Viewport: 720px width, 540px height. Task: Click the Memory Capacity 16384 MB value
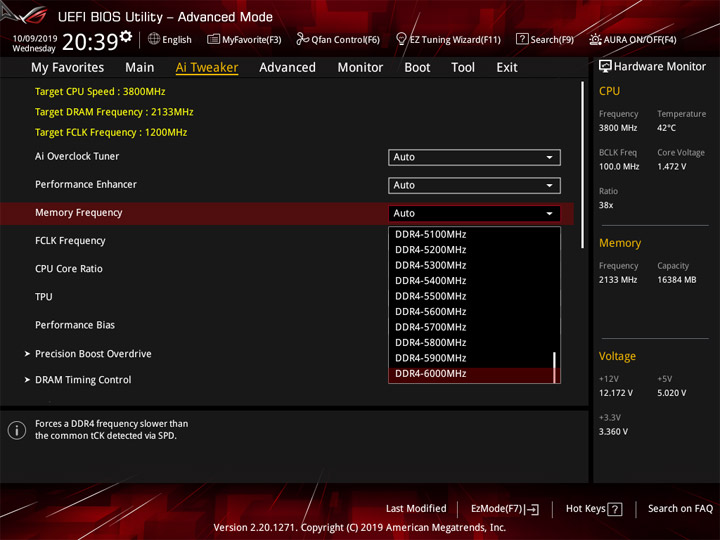[x=676, y=280]
